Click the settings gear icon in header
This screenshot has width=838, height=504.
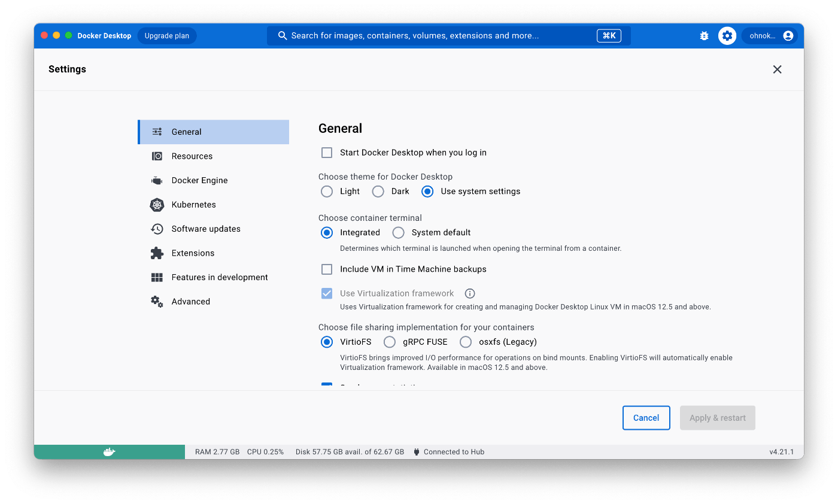727,36
